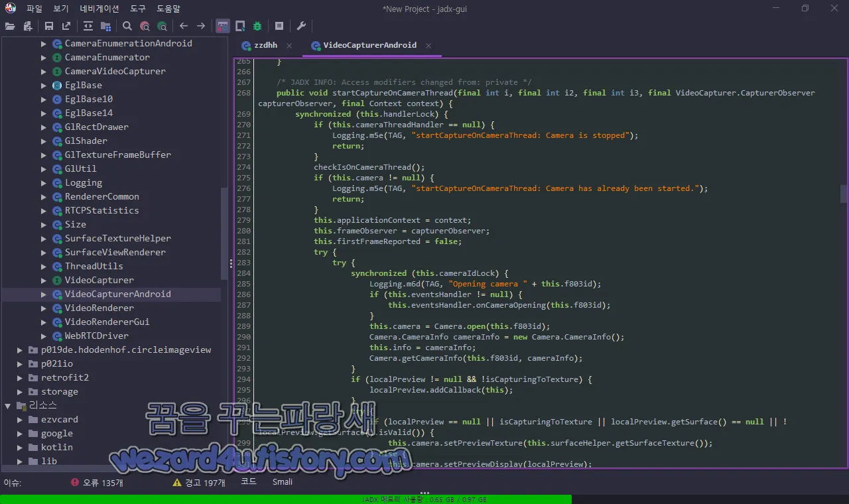Open file with the folder toolbar icon
The image size is (849, 504).
(x=10, y=26)
